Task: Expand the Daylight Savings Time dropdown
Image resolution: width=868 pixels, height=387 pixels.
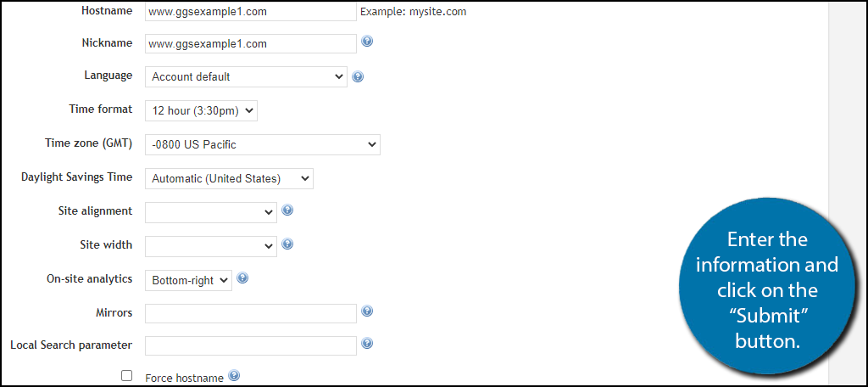Action: tap(229, 179)
